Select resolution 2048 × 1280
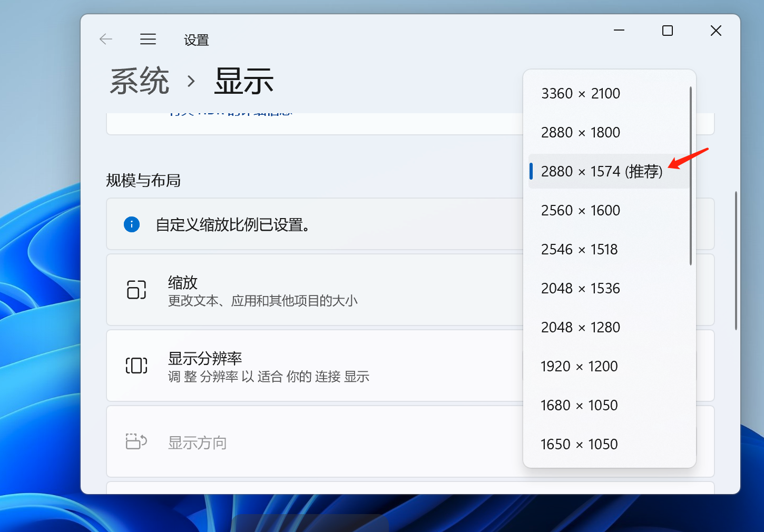 [609, 328]
